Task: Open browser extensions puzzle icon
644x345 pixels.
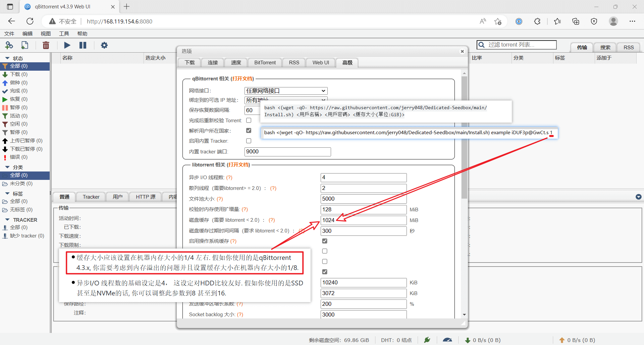Action: [x=537, y=21]
